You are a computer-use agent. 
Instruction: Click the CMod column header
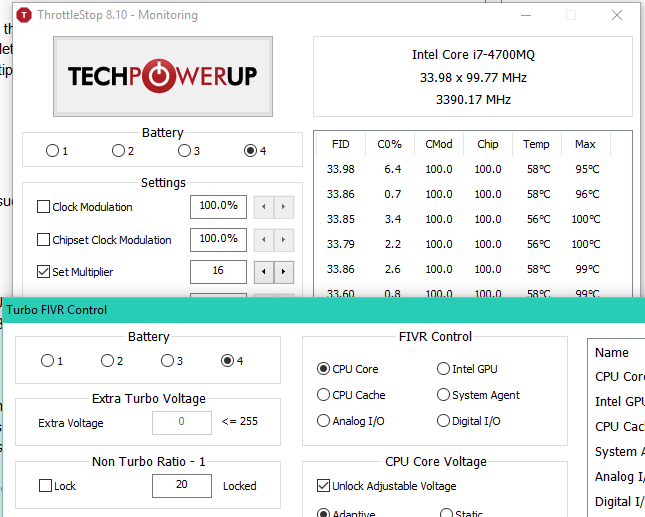[x=439, y=144]
